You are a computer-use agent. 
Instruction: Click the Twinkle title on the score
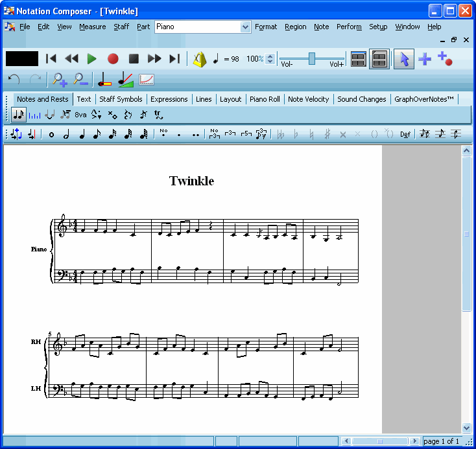click(x=191, y=181)
